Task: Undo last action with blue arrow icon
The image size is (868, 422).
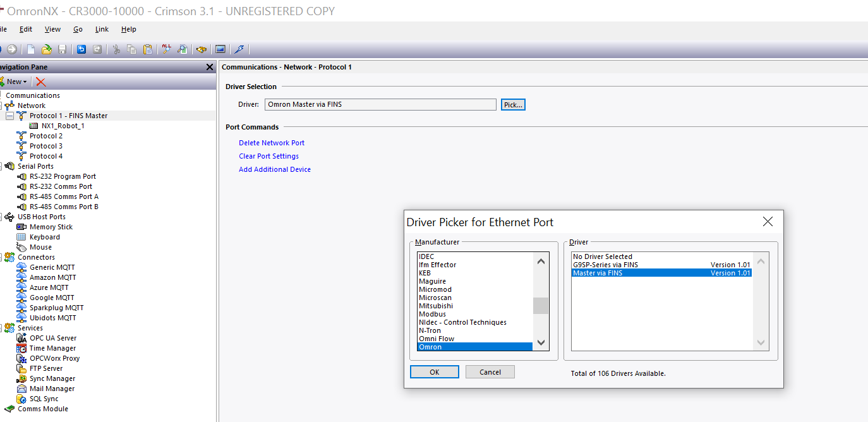Action: [81, 49]
